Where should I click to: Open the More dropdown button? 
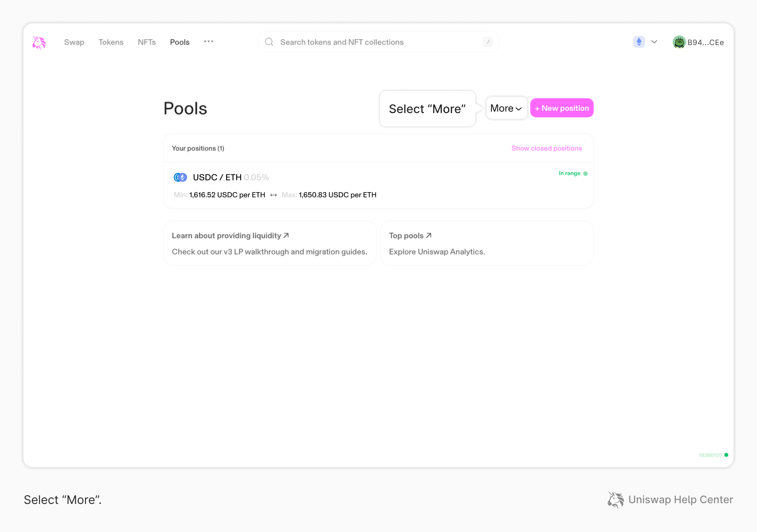pos(506,108)
